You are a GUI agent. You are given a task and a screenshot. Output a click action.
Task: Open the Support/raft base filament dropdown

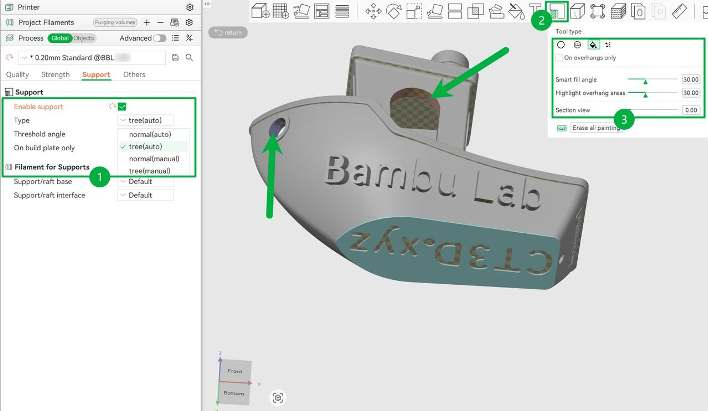tap(145, 182)
